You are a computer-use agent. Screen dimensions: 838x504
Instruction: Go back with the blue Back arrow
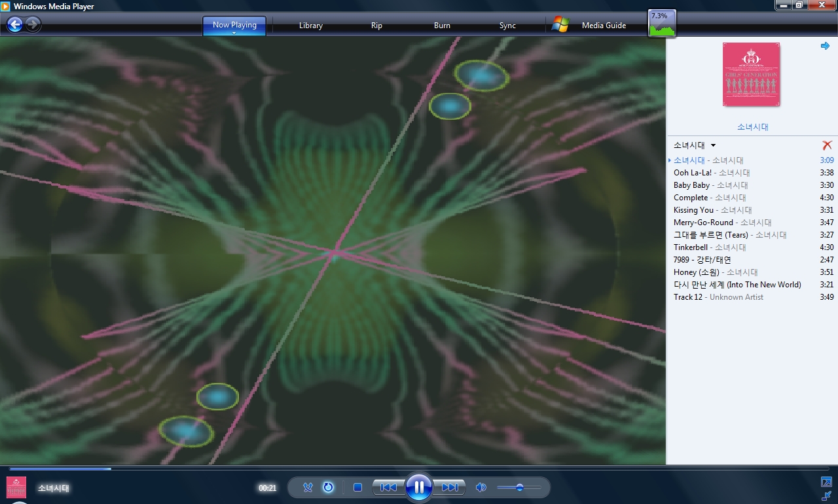pos(14,25)
